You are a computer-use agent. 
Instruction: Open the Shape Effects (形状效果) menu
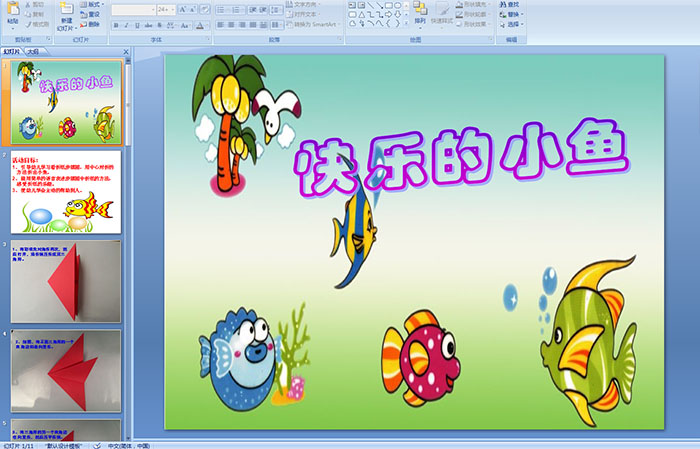coord(473,24)
